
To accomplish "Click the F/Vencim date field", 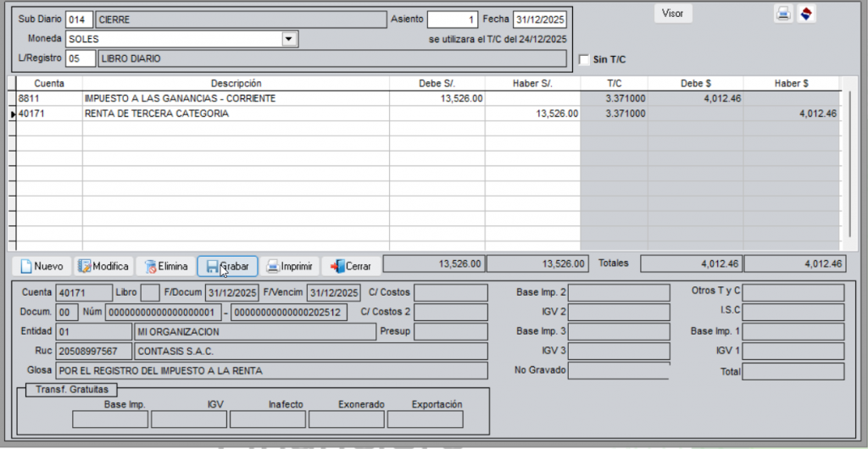I will tap(334, 292).
